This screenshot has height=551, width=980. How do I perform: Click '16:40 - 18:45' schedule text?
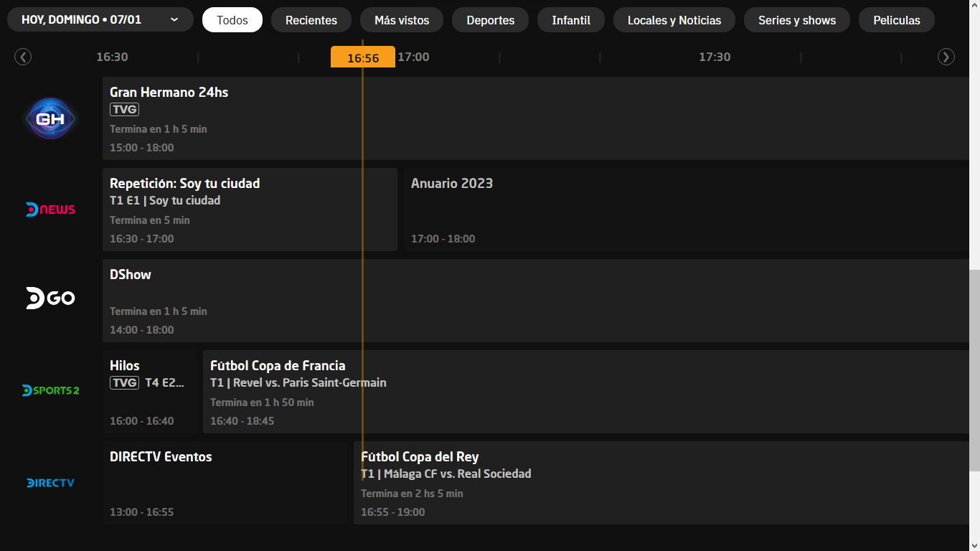click(242, 421)
